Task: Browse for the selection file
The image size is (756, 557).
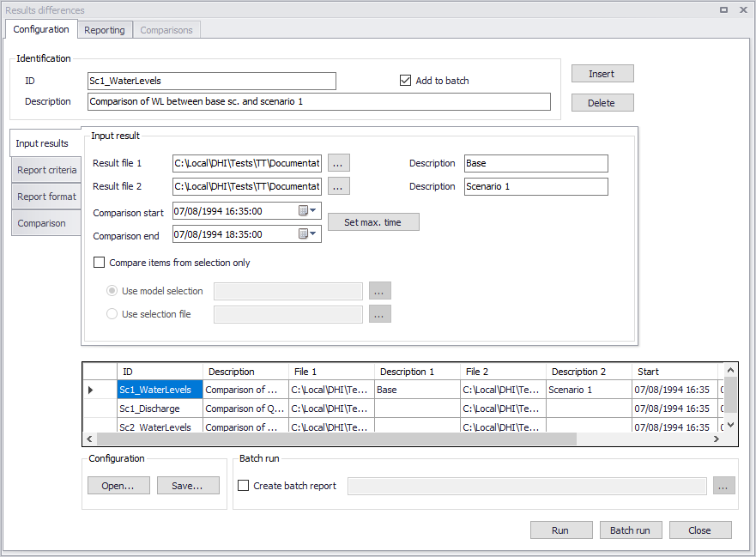Action: tap(380, 314)
